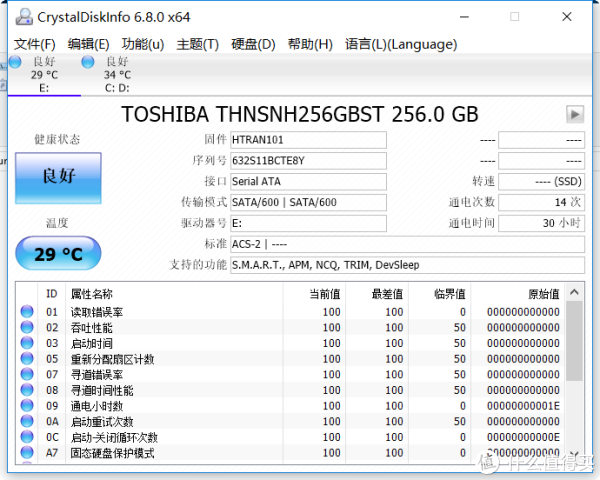The height and width of the screenshot is (480, 600).
Task: Click the 临界值 column header
Action: click(440, 294)
